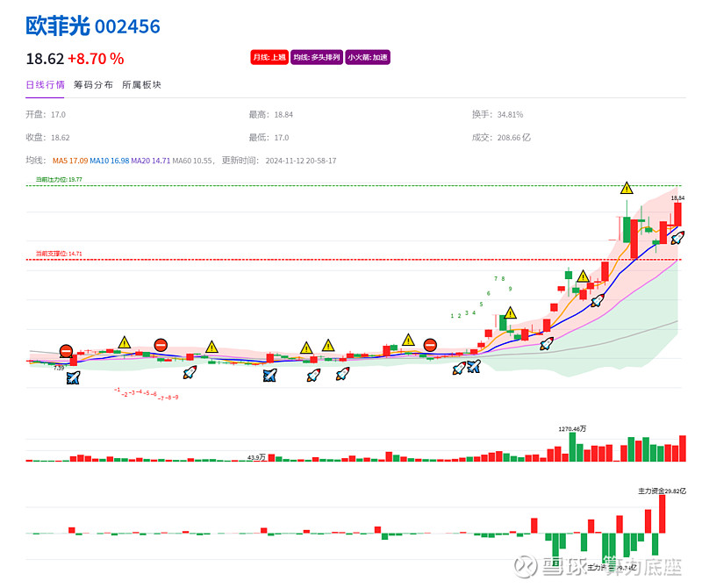The width and height of the screenshot is (702, 588).
Task: Switch to the 筹码分布 tab
Action: [93, 84]
